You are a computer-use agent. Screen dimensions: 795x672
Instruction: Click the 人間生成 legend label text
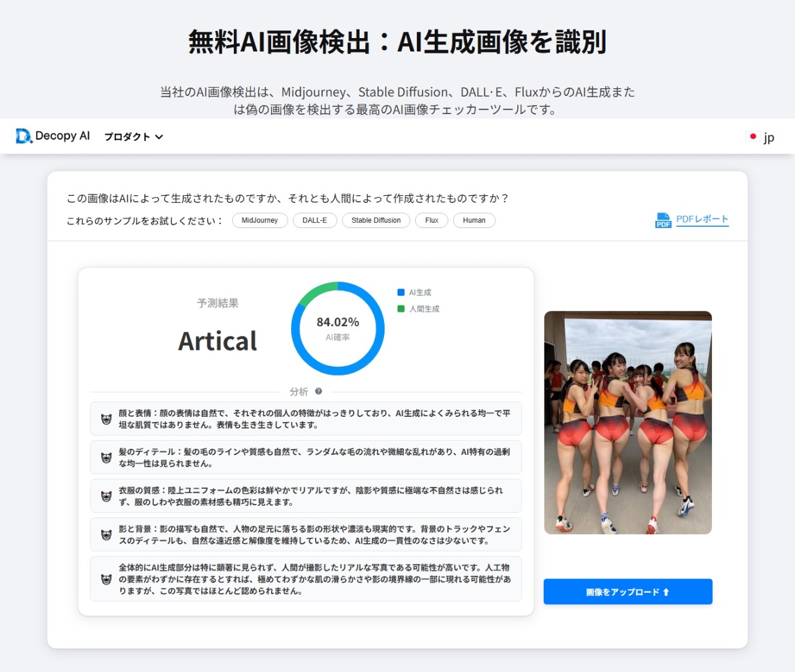tap(425, 309)
